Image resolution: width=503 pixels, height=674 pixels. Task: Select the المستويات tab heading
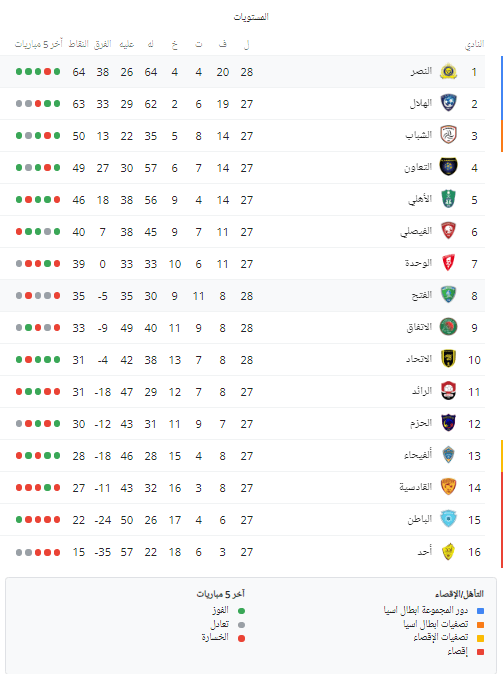251,17
